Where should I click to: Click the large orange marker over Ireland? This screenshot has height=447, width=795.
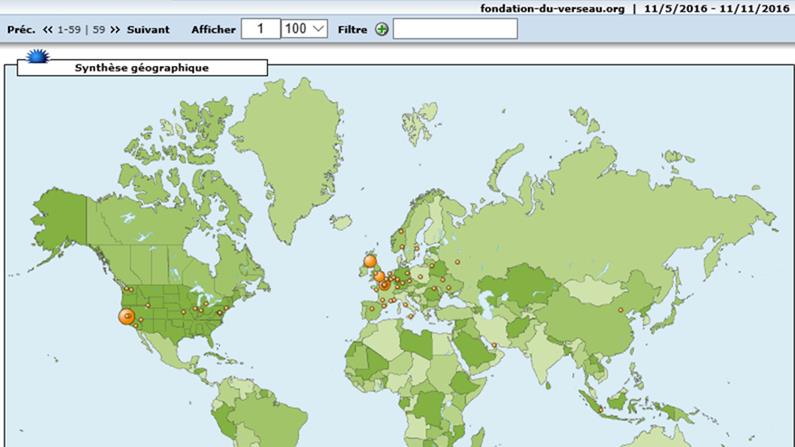[x=370, y=262]
